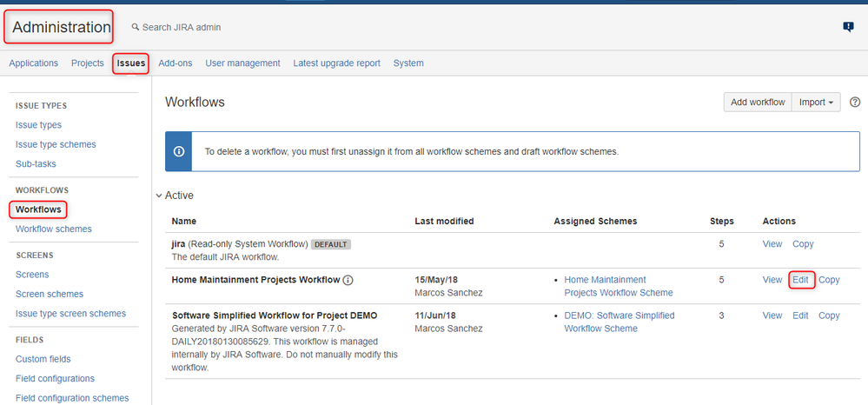This screenshot has width=868, height=405.
Task: Click the Last modified column header
Action: (x=444, y=221)
